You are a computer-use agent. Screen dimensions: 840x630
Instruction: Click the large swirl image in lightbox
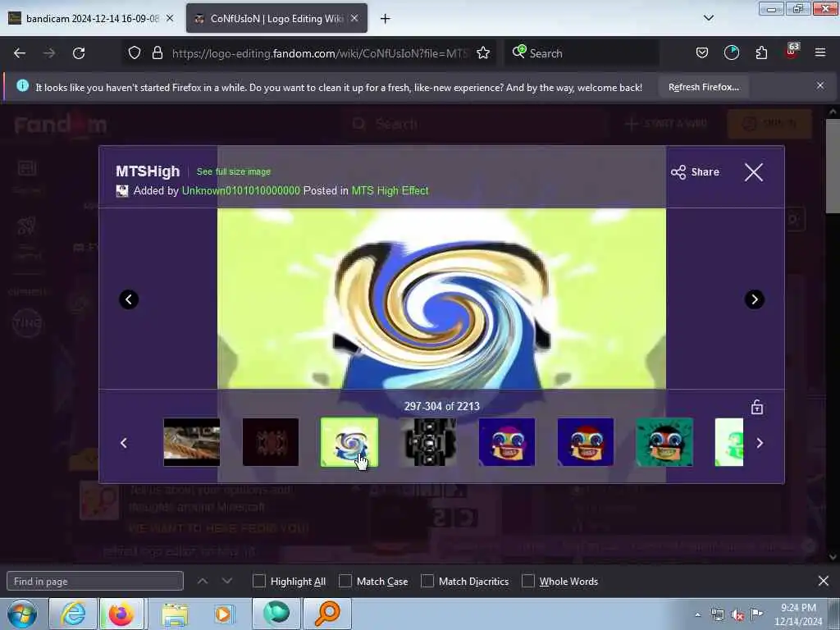[441, 299]
